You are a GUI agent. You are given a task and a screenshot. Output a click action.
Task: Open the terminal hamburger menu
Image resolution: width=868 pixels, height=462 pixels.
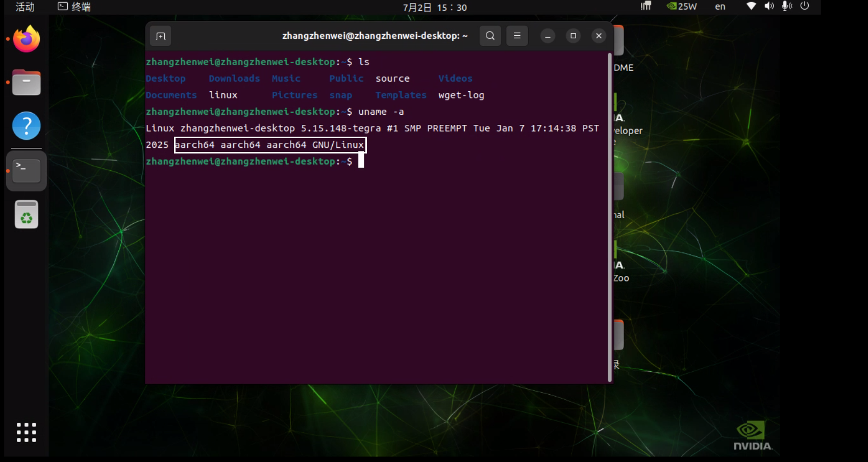click(517, 36)
